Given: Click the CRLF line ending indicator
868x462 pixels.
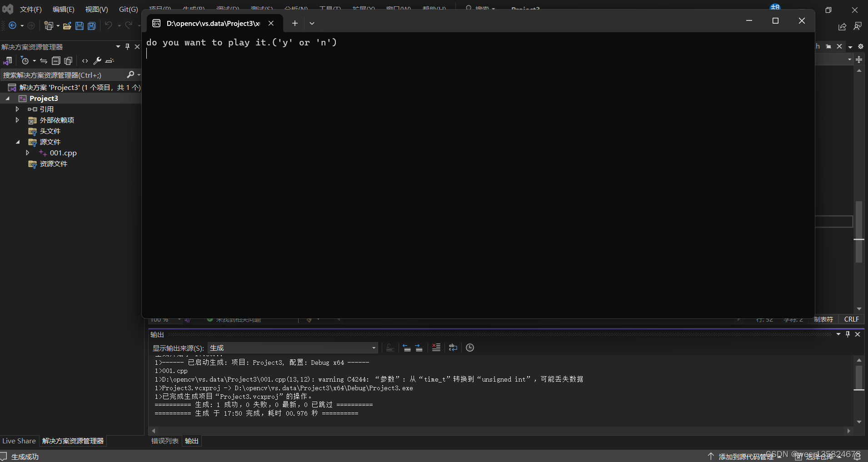Looking at the screenshot, I should coord(851,319).
